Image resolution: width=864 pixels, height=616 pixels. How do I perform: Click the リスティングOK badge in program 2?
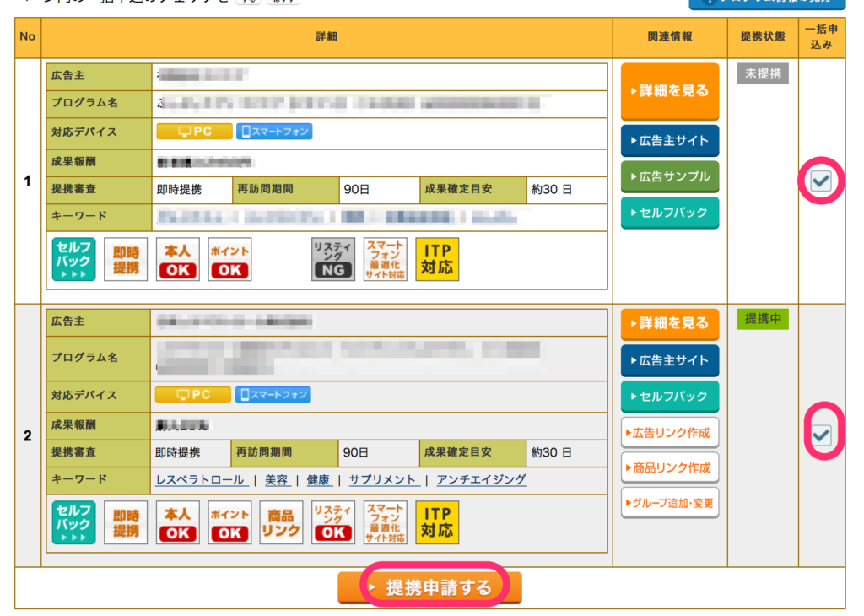click(333, 522)
